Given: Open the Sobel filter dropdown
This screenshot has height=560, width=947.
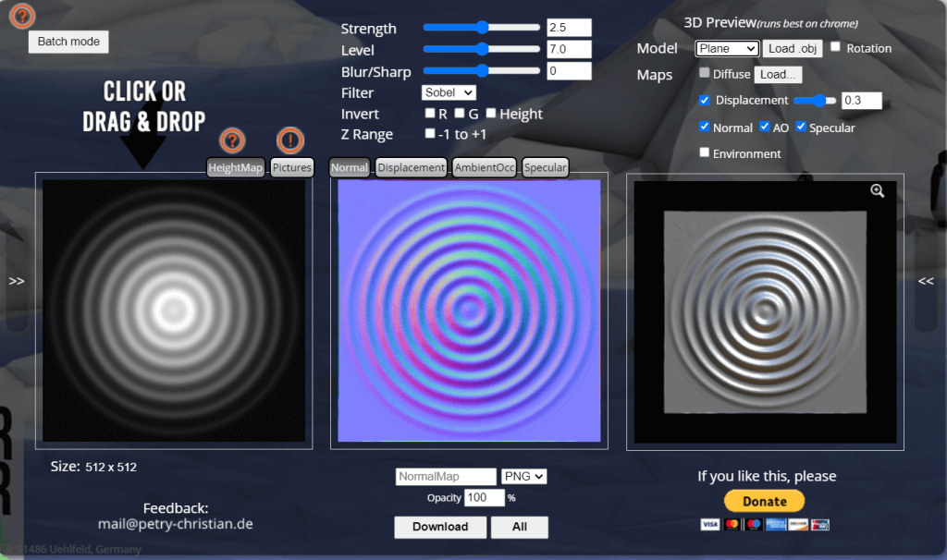Looking at the screenshot, I should click(x=448, y=92).
